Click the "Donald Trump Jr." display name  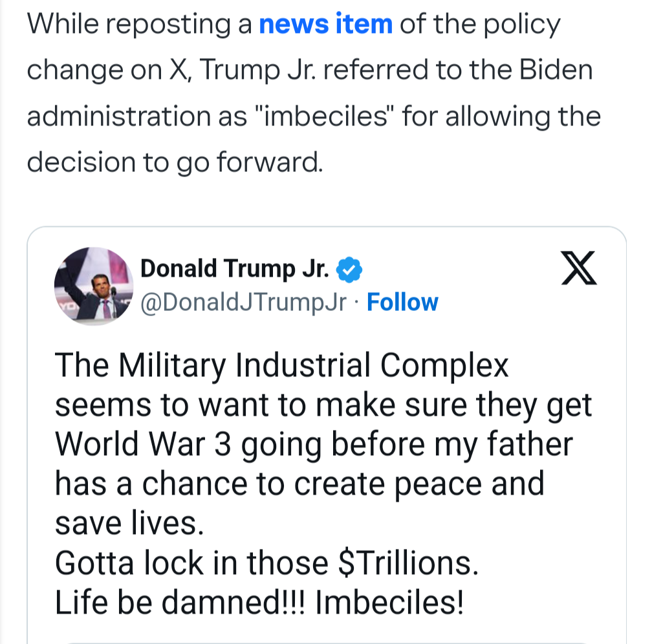(x=235, y=269)
